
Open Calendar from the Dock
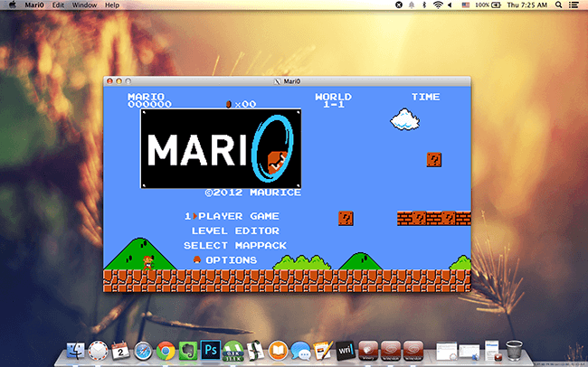(x=120, y=351)
